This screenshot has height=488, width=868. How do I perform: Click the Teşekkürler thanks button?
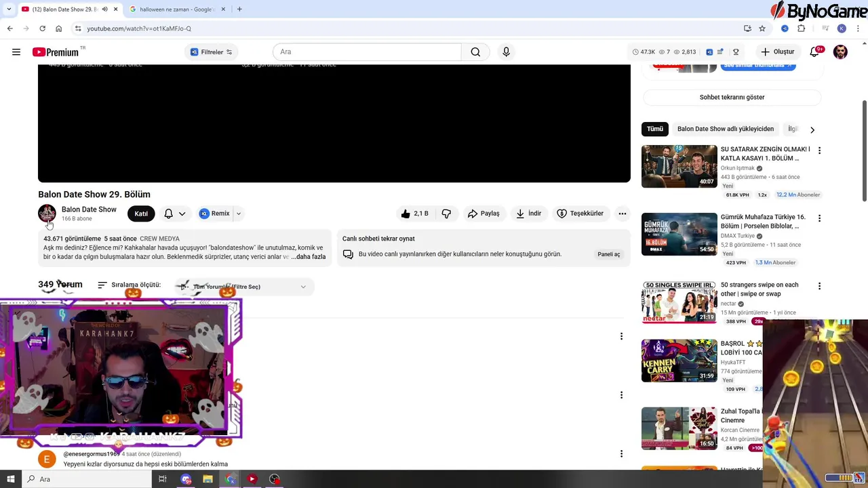[x=580, y=213]
